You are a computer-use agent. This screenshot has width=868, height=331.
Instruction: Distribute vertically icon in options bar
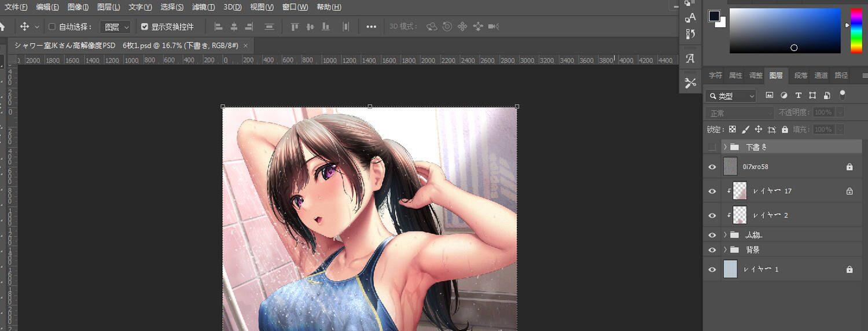(269, 27)
